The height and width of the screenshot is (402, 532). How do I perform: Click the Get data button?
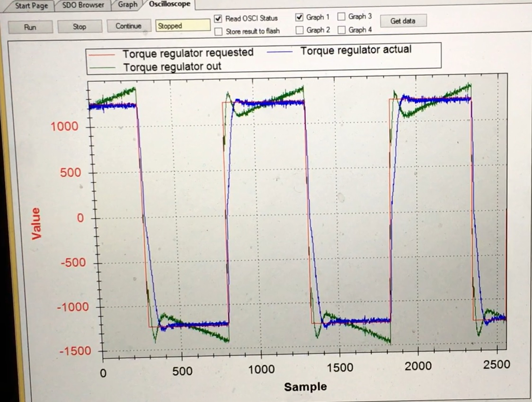[x=402, y=21]
